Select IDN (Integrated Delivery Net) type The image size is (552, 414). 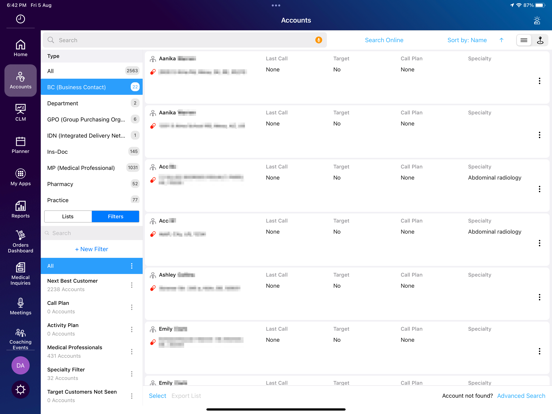click(92, 136)
